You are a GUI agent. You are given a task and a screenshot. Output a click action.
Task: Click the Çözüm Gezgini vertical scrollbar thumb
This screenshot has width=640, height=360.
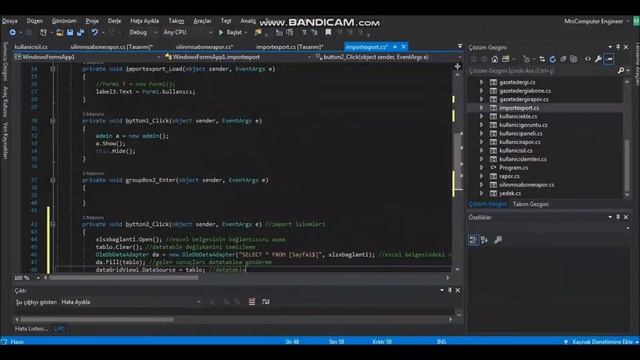pos(627,163)
